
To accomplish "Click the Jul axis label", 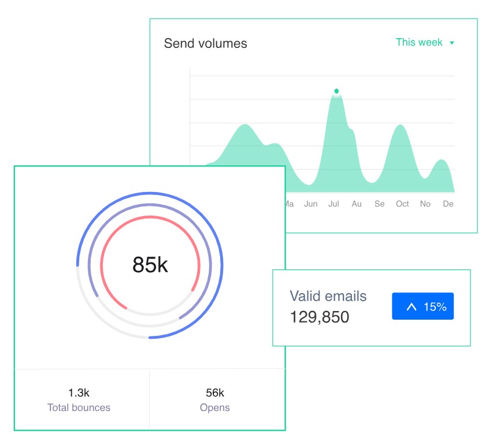I will (x=333, y=204).
